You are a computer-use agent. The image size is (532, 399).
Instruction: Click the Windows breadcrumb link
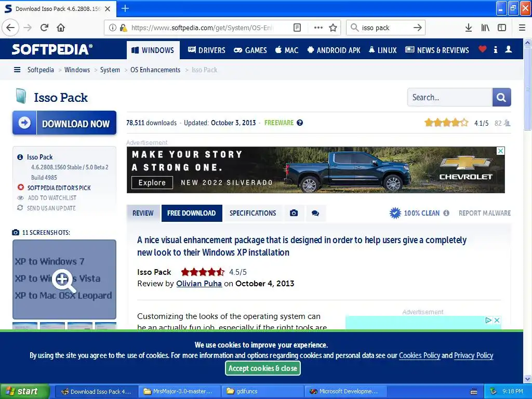pos(77,70)
